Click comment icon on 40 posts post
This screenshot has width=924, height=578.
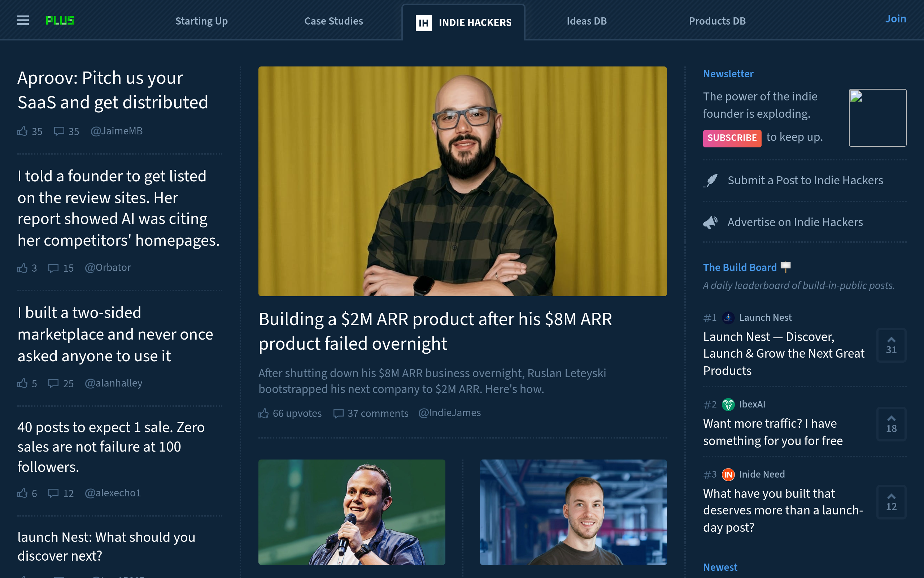[x=53, y=493]
